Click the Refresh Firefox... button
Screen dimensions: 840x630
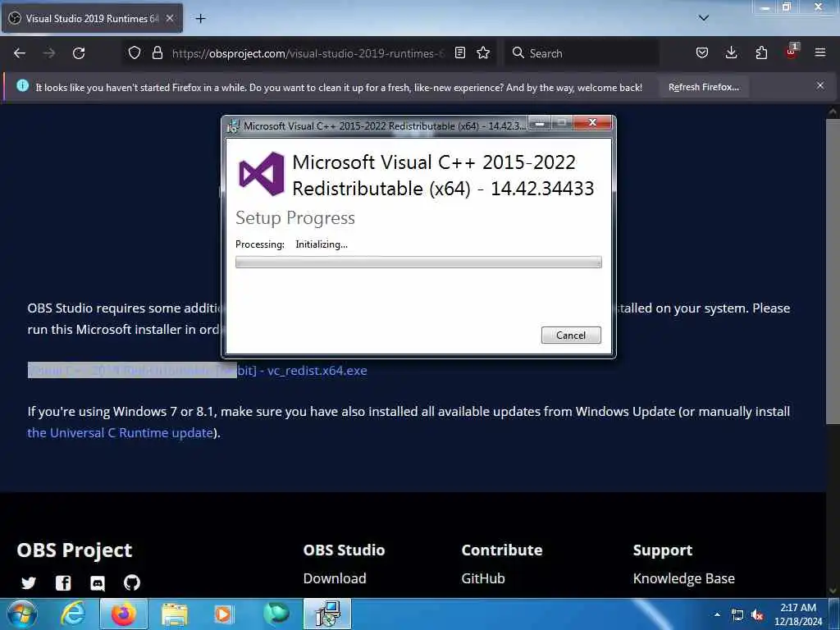point(703,87)
